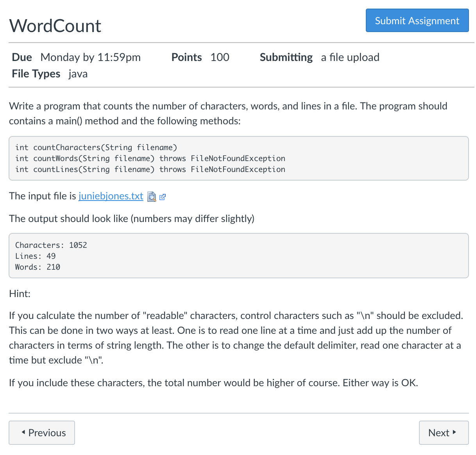Open the juniebjones.txt file link
Image resolution: width=476 pixels, height=455 pixels.
[111, 196]
